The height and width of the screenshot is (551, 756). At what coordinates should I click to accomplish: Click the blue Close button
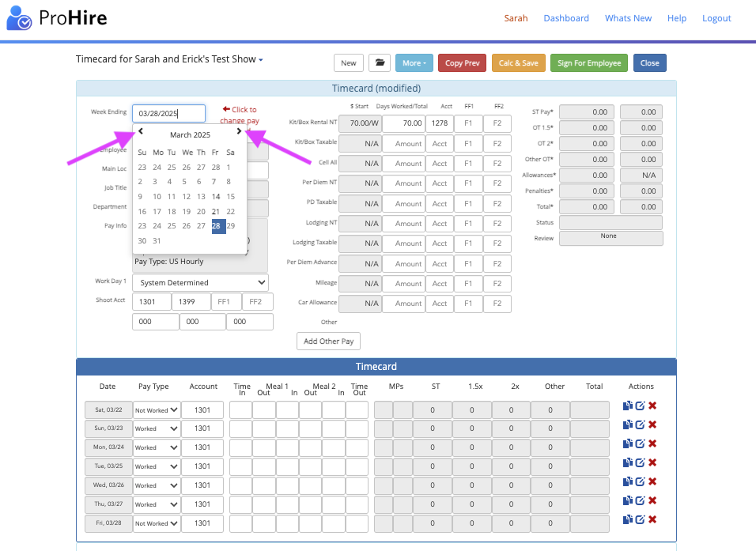coord(649,62)
